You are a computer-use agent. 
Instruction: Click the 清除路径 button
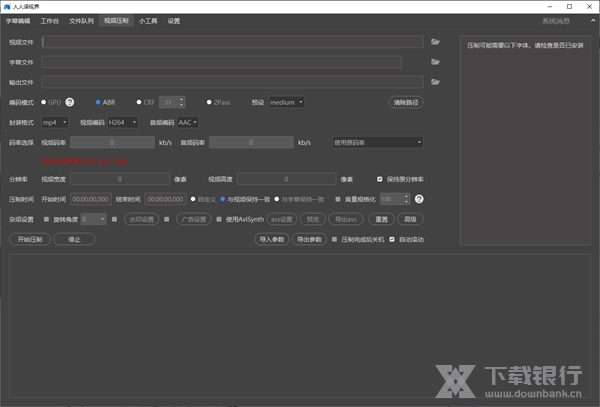tap(403, 102)
